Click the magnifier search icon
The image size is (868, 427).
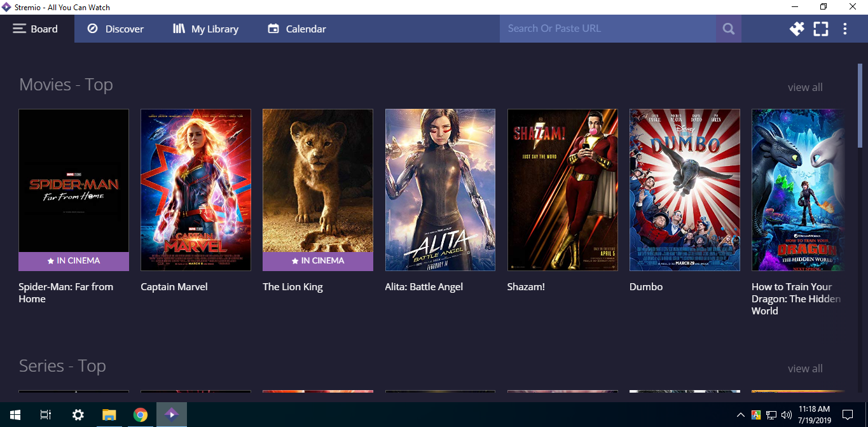(729, 29)
